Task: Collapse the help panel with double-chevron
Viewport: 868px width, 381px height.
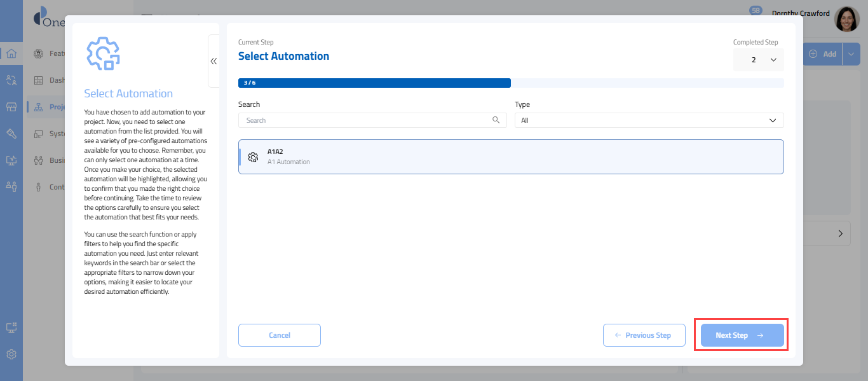Action: [214, 61]
